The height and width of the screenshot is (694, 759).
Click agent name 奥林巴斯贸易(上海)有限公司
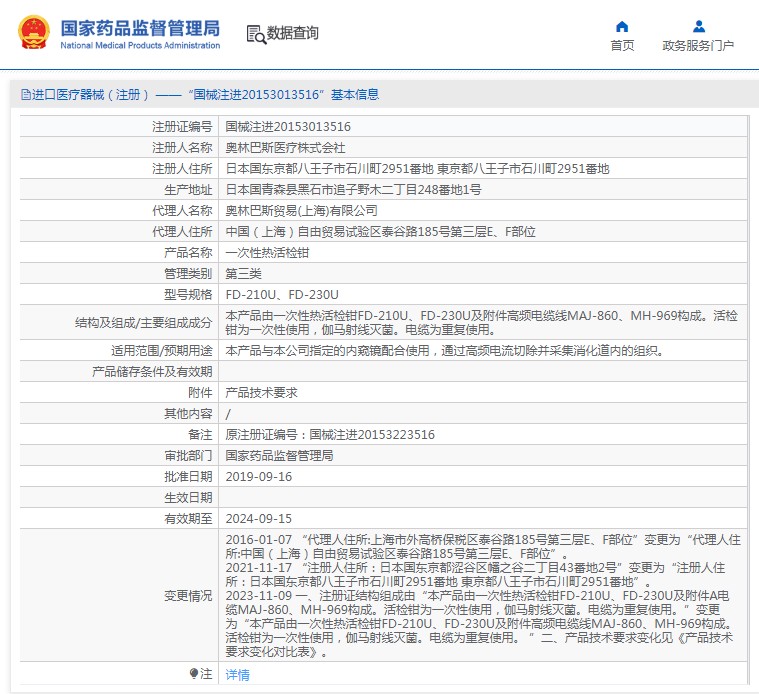click(x=302, y=211)
